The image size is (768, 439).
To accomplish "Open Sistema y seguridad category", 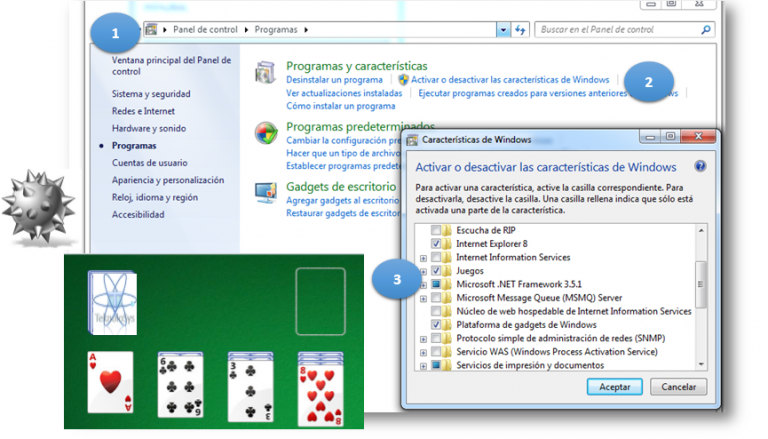I will pos(151,94).
